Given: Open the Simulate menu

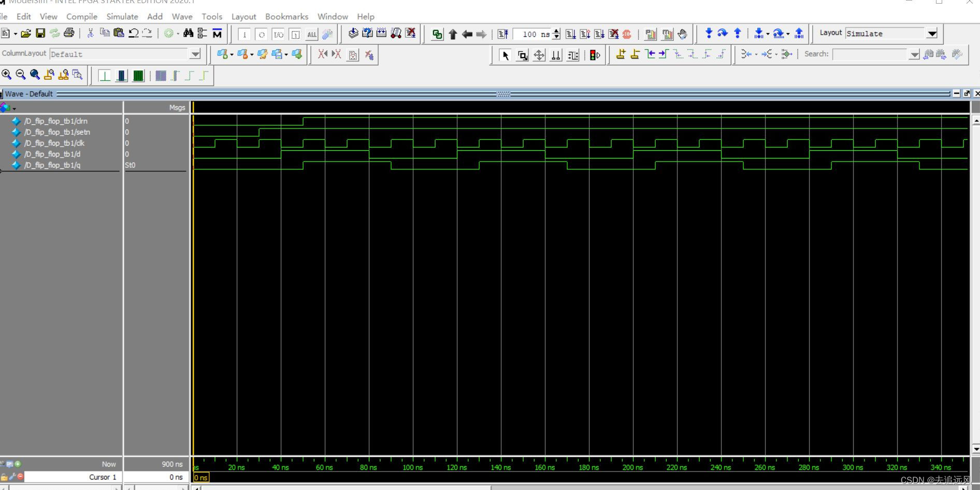Looking at the screenshot, I should click(x=122, y=17).
